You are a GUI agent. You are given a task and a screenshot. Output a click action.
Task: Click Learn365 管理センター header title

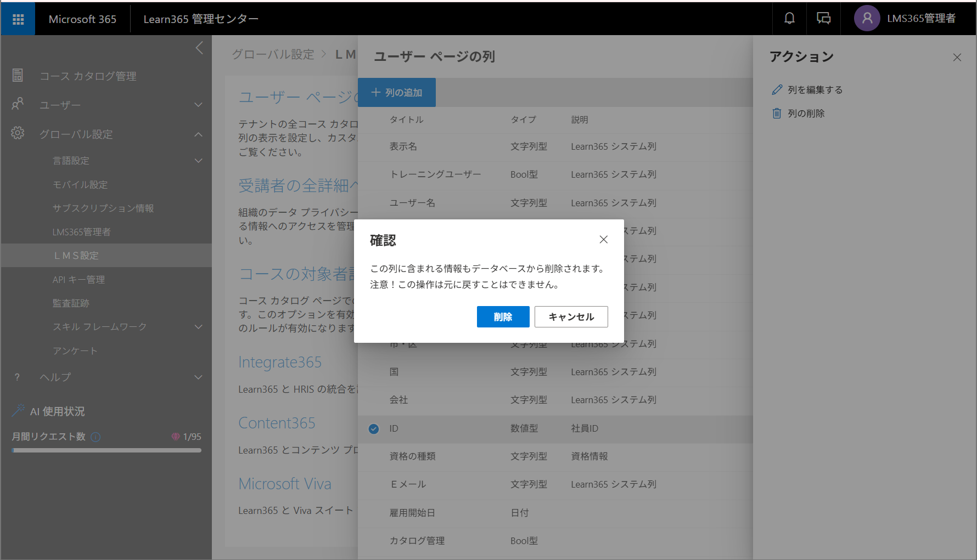point(201,19)
